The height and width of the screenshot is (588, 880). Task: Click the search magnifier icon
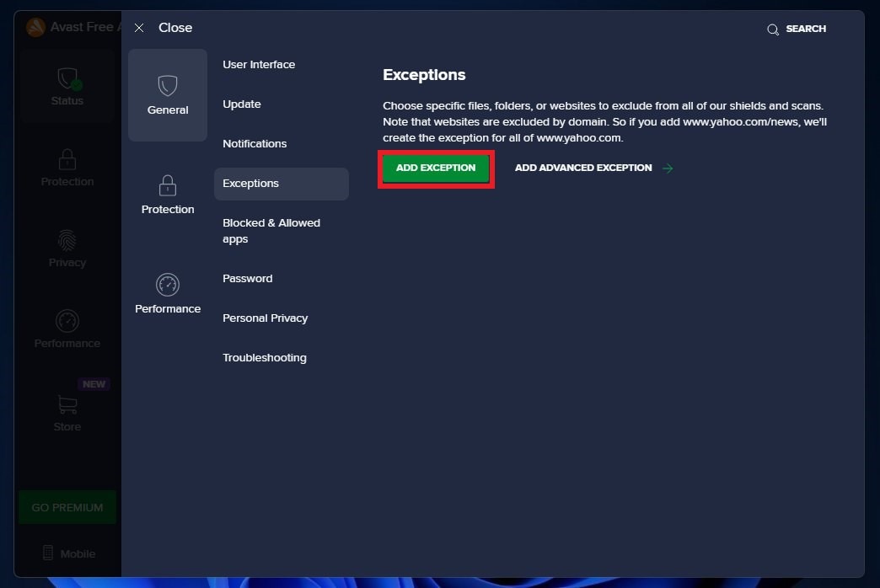(x=772, y=29)
